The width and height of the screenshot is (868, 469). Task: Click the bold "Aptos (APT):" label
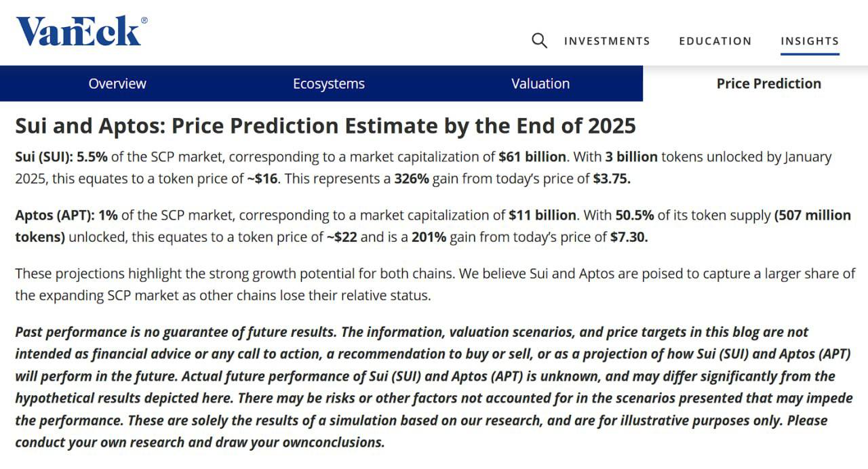[55, 216]
